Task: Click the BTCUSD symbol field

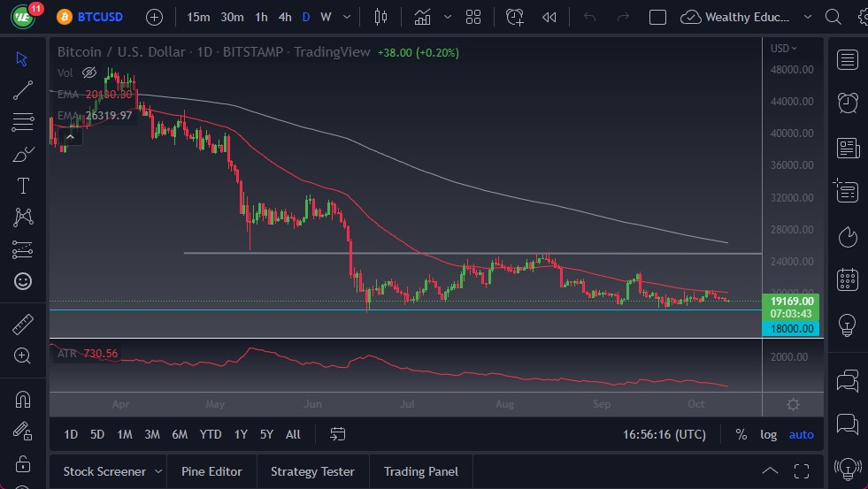Action: click(x=99, y=17)
